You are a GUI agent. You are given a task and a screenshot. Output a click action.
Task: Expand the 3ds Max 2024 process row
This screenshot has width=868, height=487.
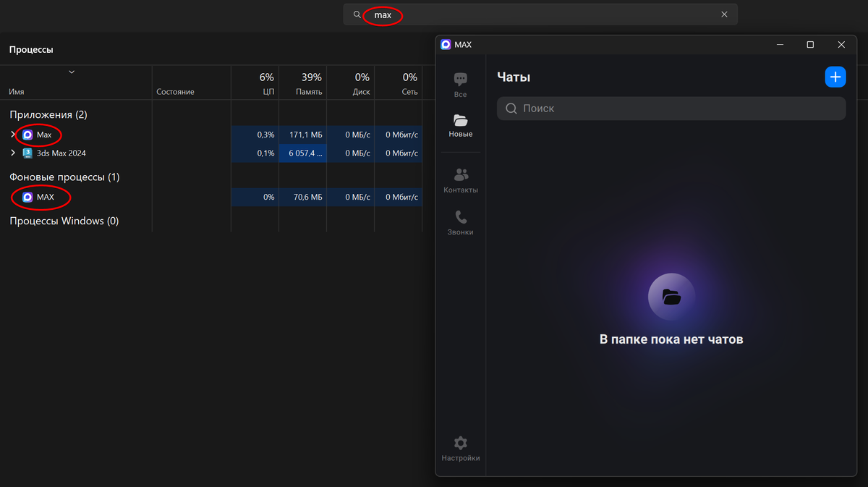12,153
